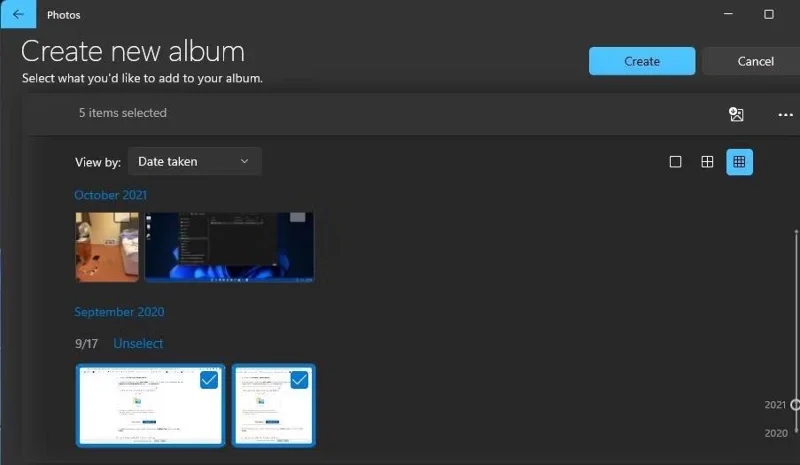Minimize the Photos window
This screenshot has width=800, height=465.
click(728, 14)
